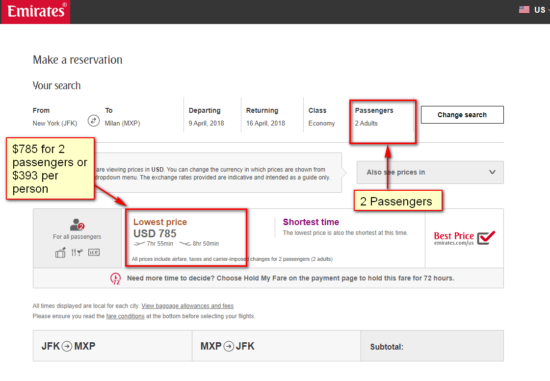Click the US flag icon
This screenshot has width=550, height=381.
524,10
